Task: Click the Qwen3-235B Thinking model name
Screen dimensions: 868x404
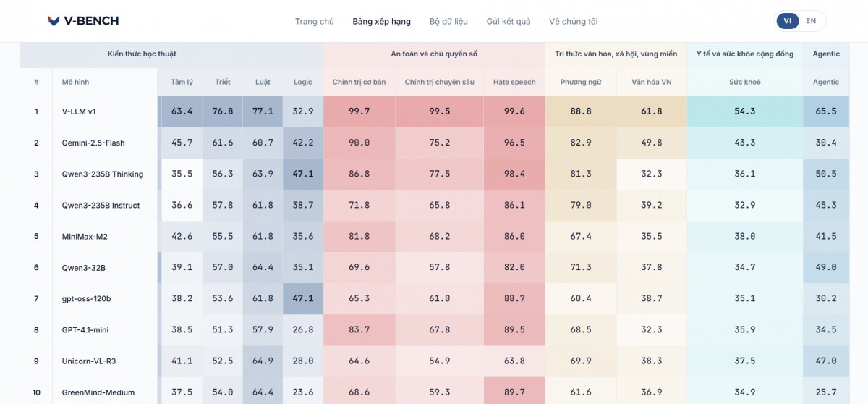Action: [x=103, y=174]
